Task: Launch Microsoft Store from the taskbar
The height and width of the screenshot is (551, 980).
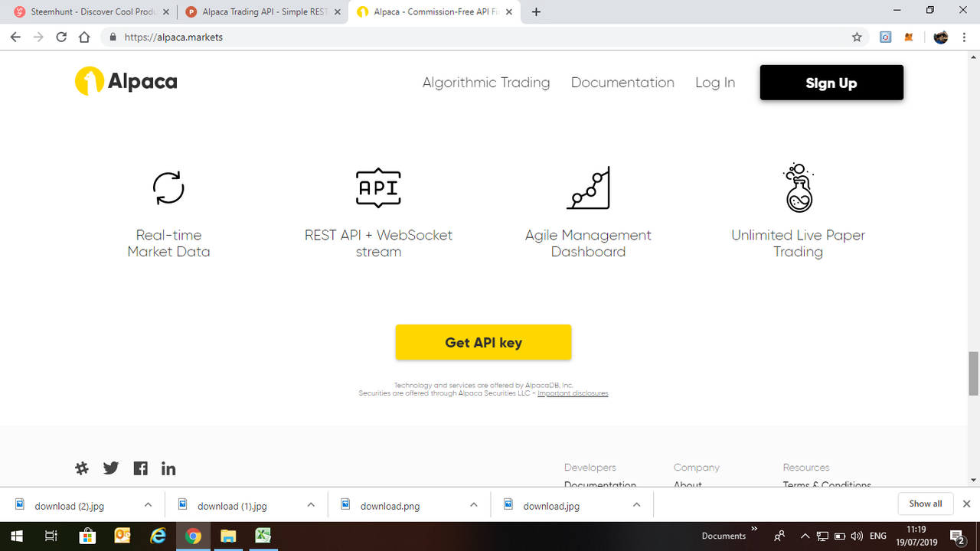Action: point(87,536)
